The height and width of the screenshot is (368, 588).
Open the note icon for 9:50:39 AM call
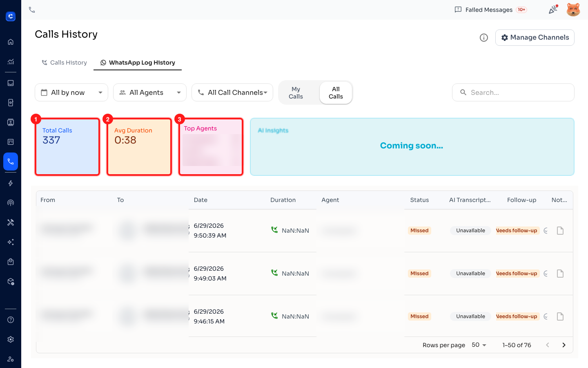560,231
